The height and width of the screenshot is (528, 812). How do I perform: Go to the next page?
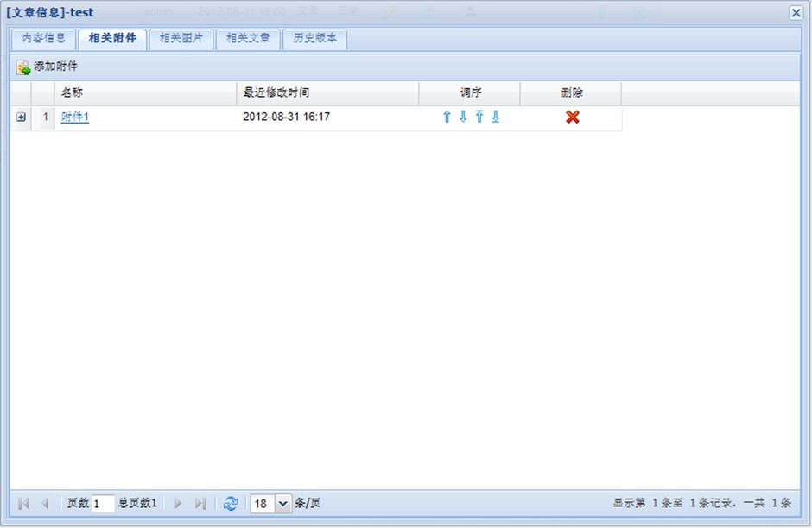click(178, 503)
